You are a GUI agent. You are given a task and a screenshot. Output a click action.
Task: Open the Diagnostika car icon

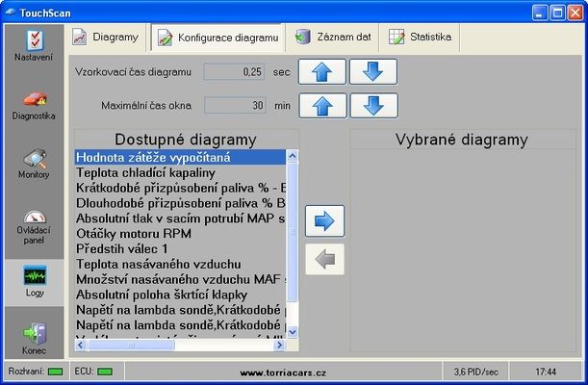[x=35, y=99]
